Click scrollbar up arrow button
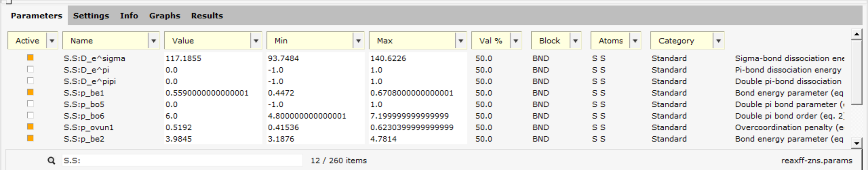Image resolution: width=868 pixels, height=170 pixels. [856, 34]
